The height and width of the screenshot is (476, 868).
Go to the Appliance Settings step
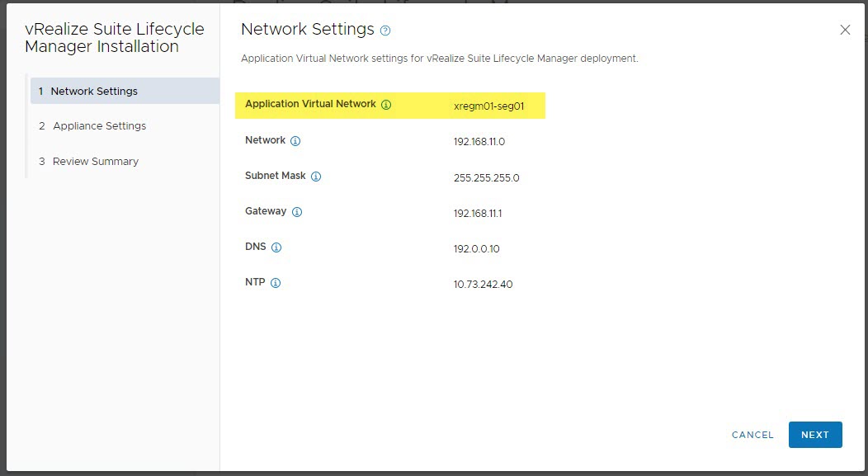(x=99, y=126)
